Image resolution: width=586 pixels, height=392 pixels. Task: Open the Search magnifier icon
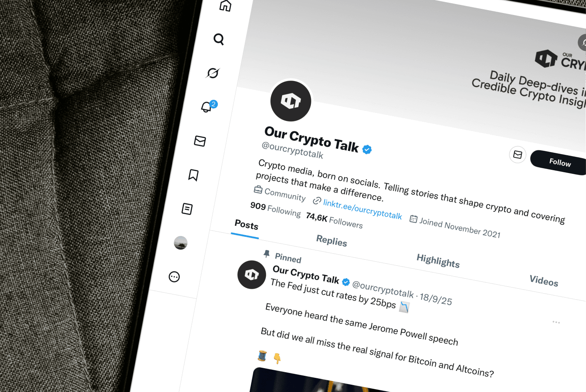point(219,39)
